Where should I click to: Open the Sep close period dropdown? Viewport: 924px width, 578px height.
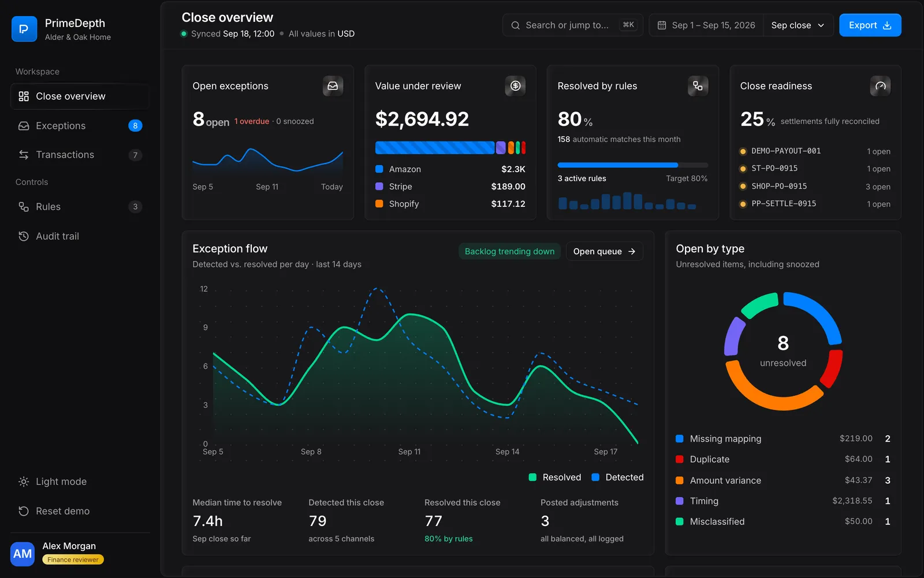pos(798,25)
